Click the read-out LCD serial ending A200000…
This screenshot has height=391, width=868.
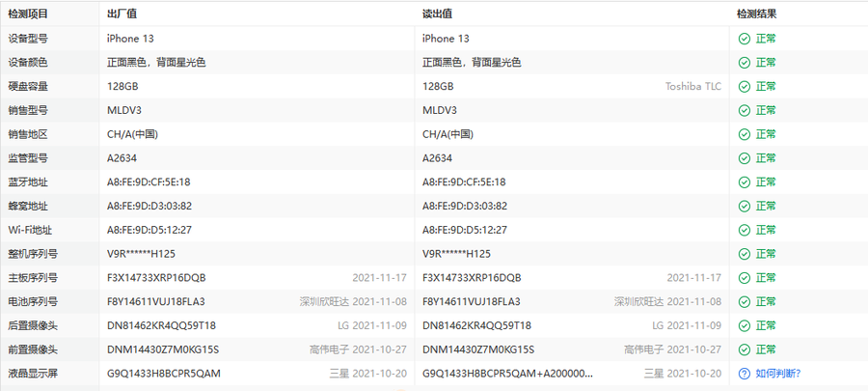click(x=507, y=374)
